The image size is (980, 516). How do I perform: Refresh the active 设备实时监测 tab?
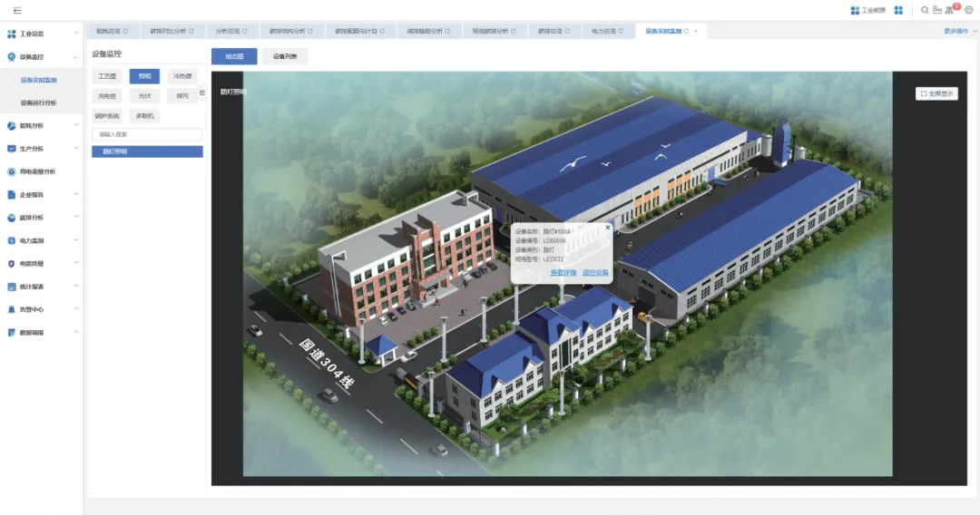686,31
